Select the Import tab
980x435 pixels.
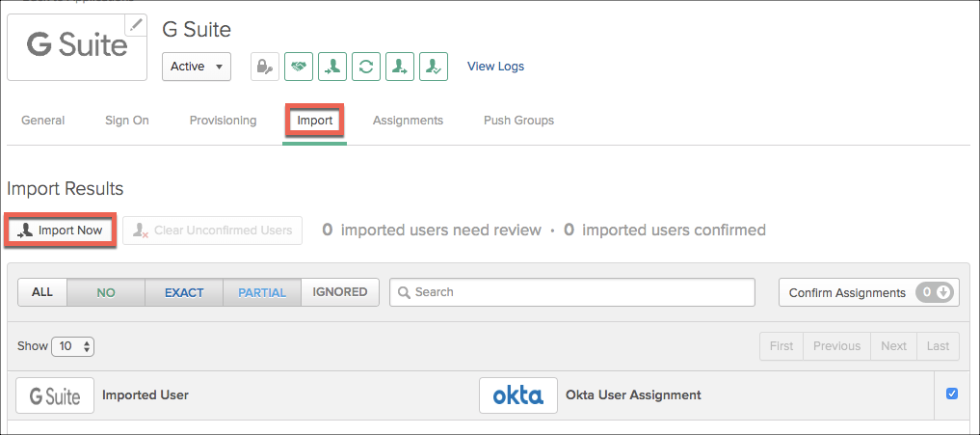point(314,121)
